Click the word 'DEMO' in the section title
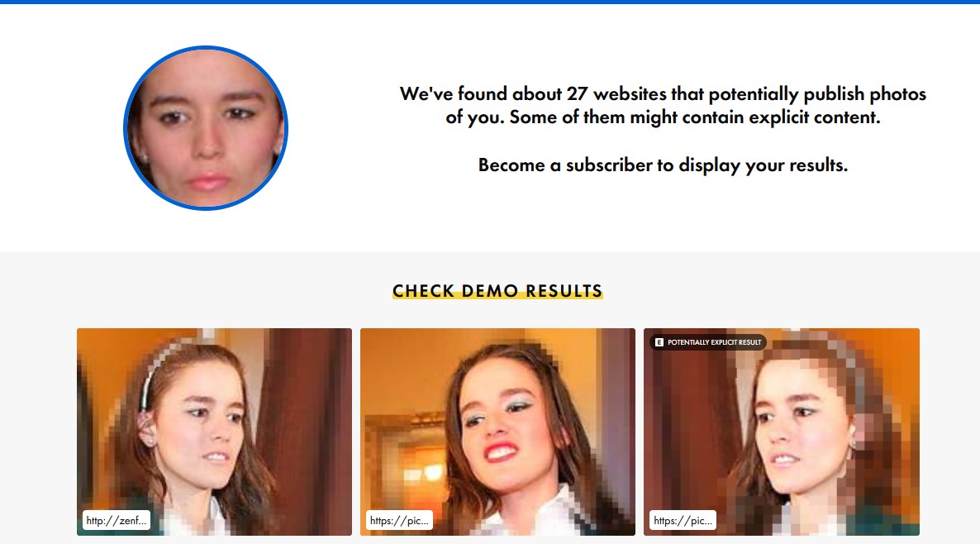Screen dimensions: 980x544 490,291
